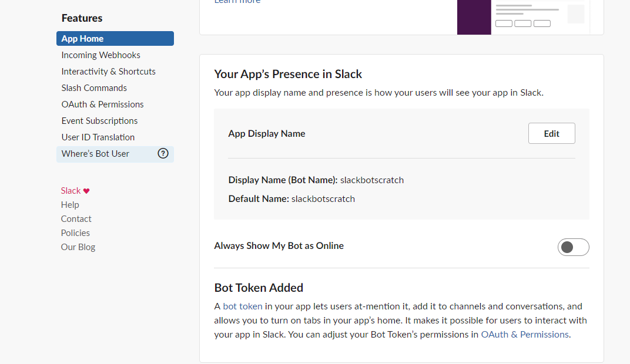This screenshot has width=630, height=364.
Task: Navigate to Interactivity & Shortcuts
Action: pyautogui.click(x=108, y=71)
